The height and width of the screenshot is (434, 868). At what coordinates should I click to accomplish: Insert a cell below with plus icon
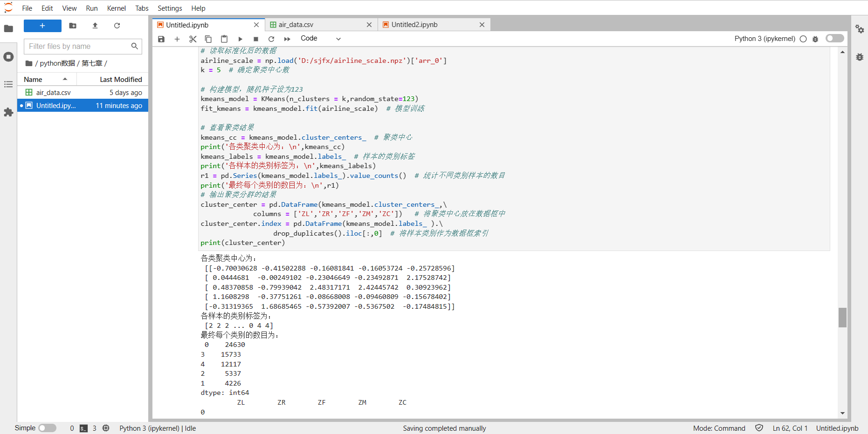pyautogui.click(x=177, y=39)
